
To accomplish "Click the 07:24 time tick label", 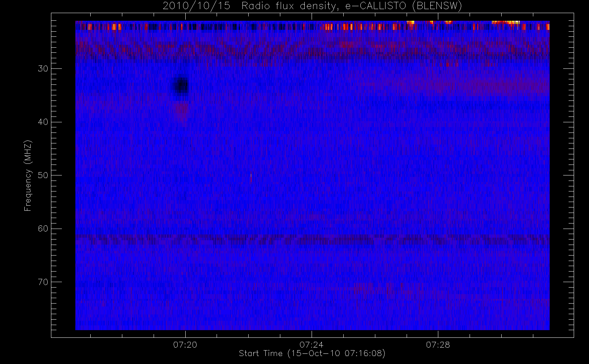I will point(312,344).
